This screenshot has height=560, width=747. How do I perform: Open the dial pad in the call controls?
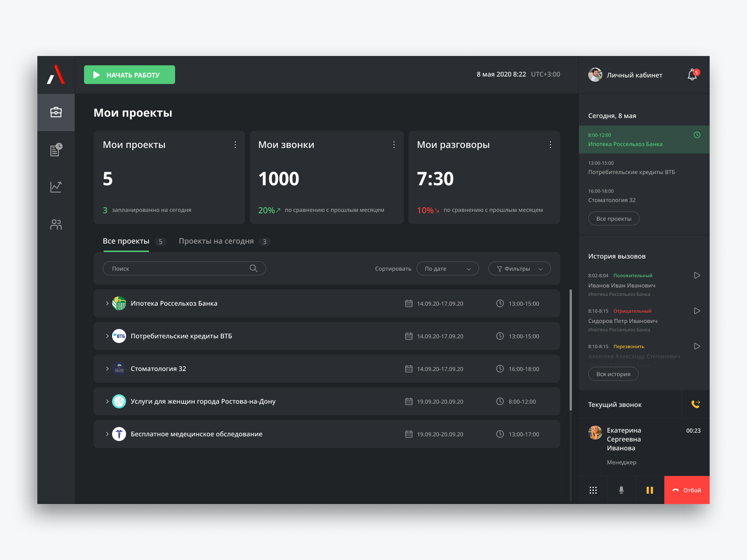tap(593, 490)
